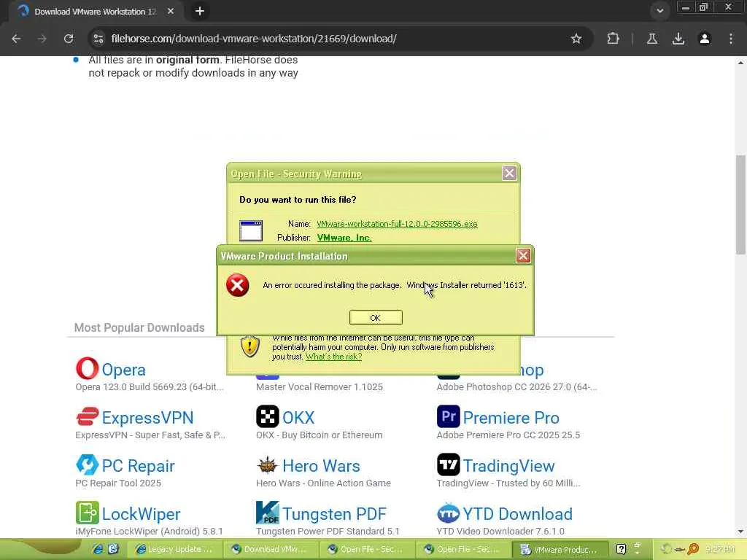Open the browser profile icon
747x560 pixels.
tap(705, 39)
